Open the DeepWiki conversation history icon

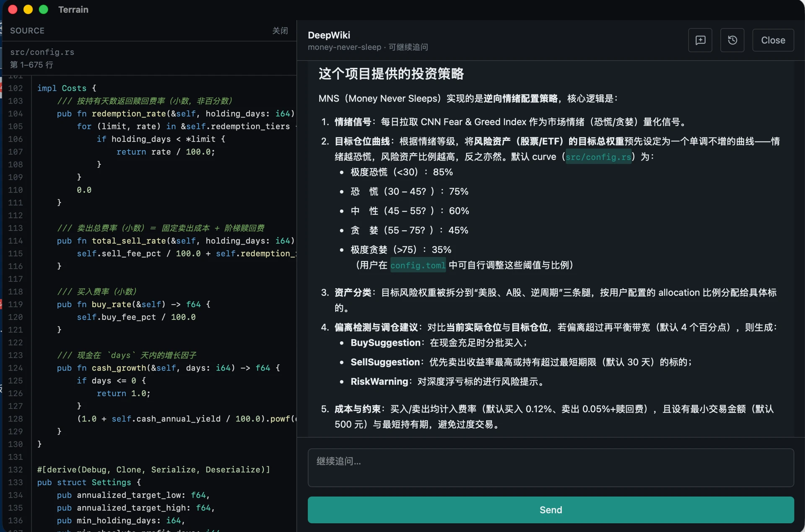pyautogui.click(x=732, y=40)
